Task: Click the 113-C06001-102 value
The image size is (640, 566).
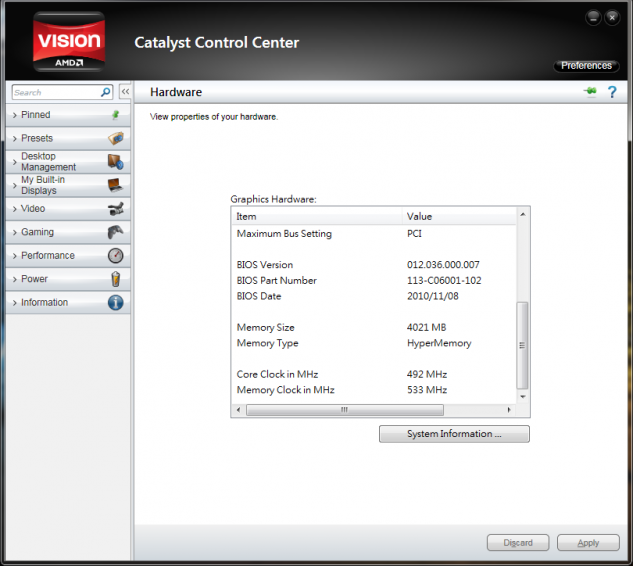Action: pyautogui.click(x=444, y=281)
